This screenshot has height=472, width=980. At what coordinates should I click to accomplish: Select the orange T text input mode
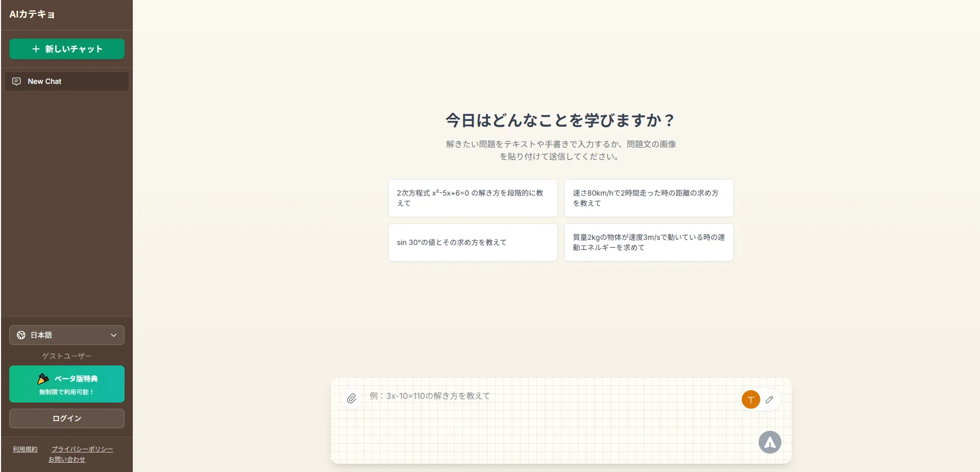[751, 399]
